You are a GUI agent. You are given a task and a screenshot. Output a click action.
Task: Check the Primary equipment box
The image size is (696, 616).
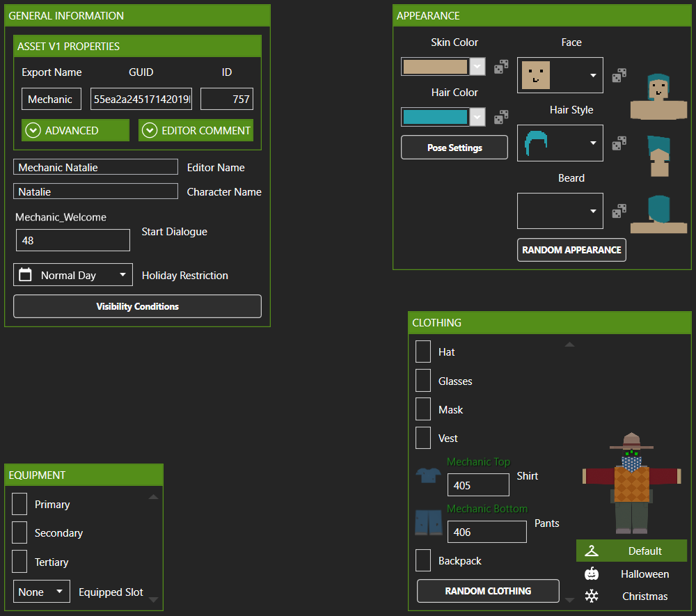pyautogui.click(x=19, y=504)
